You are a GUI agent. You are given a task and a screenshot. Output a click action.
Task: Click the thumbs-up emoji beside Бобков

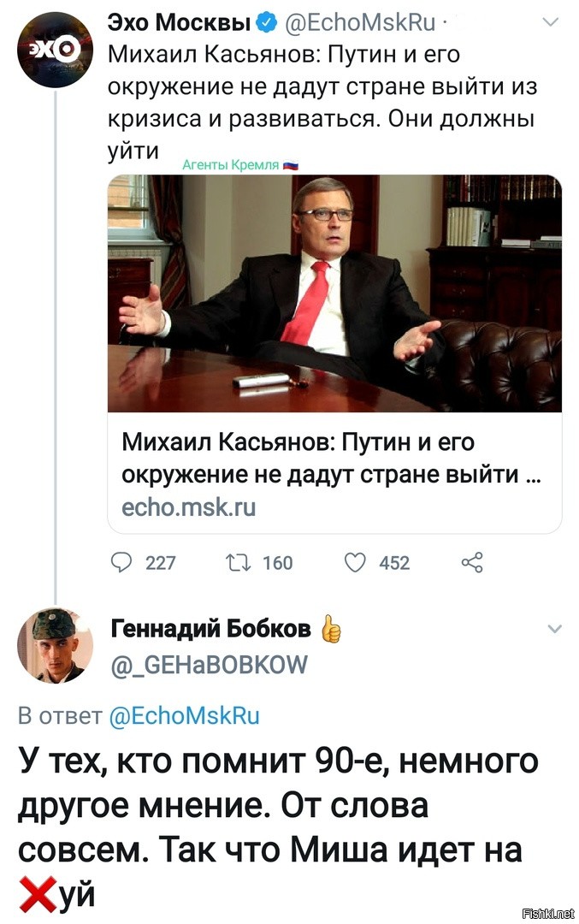coord(332,629)
